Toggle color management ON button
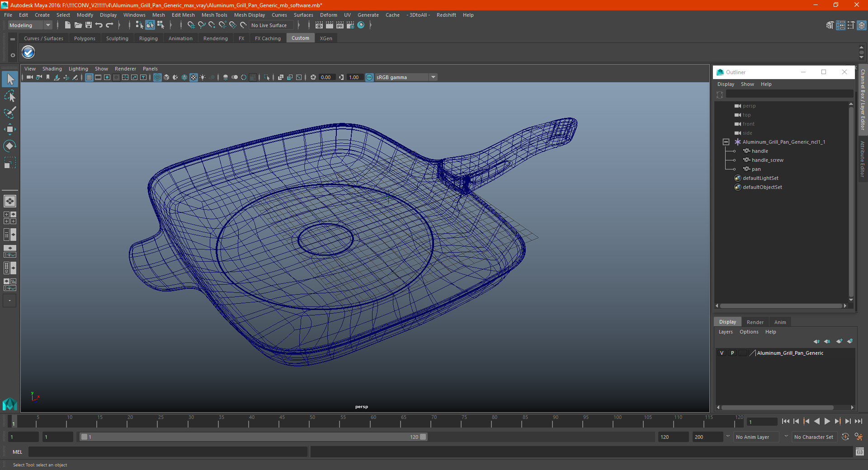 369,77
